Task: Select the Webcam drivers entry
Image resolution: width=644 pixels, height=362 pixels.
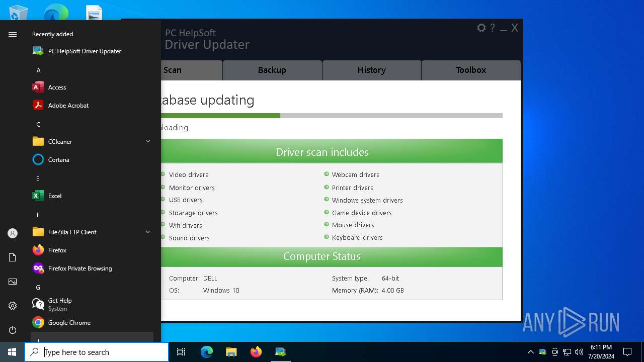Action: tap(356, 175)
